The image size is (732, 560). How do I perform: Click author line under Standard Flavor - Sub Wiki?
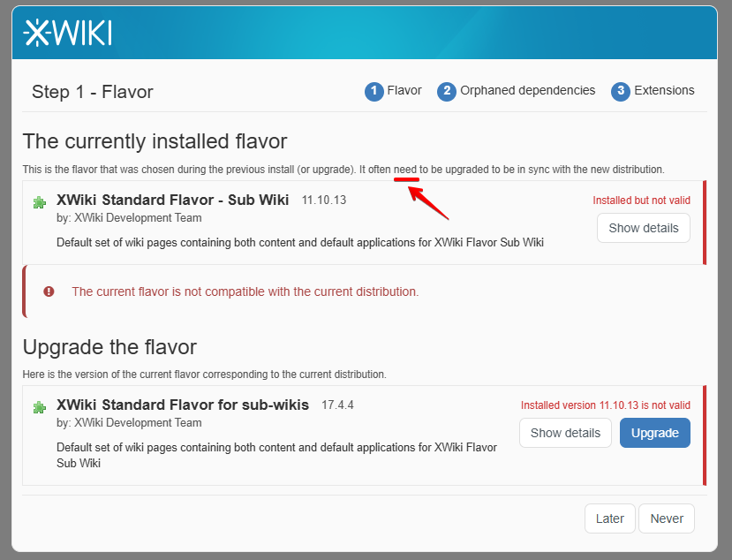129,218
